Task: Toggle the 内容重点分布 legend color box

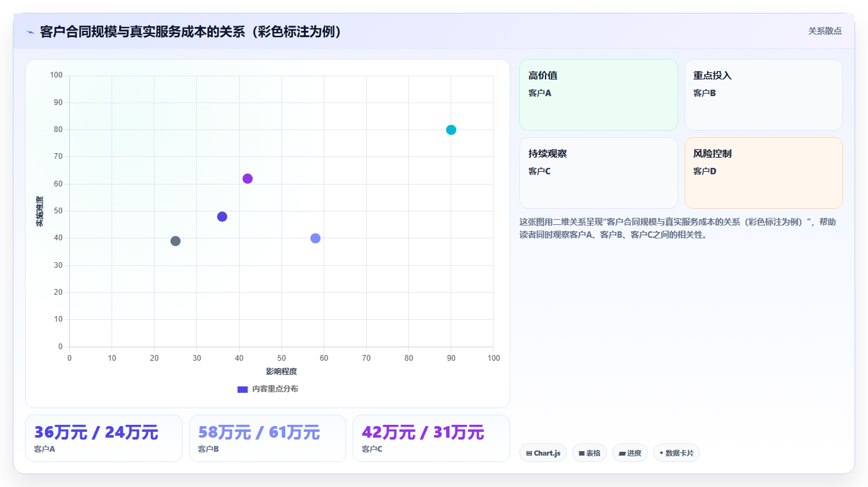Action: coord(242,389)
